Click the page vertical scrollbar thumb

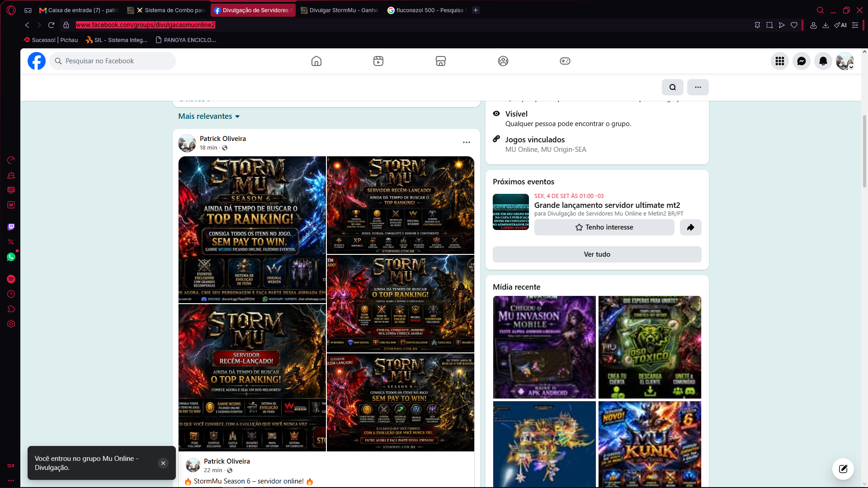click(x=864, y=151)
